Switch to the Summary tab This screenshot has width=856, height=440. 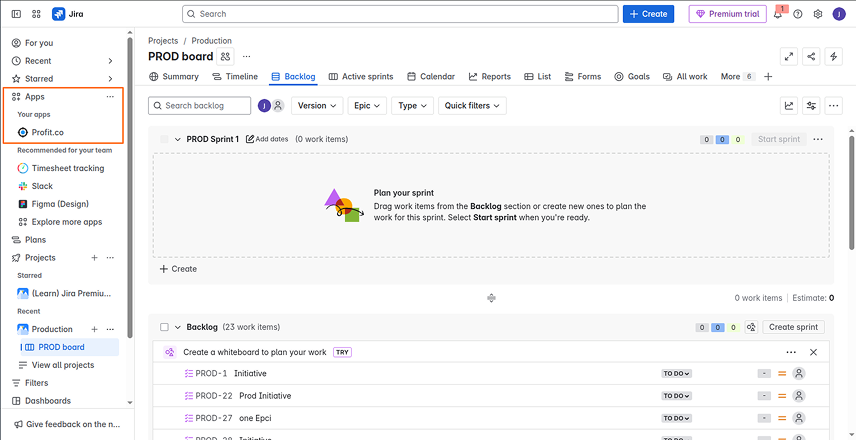[x=174, y=76]
